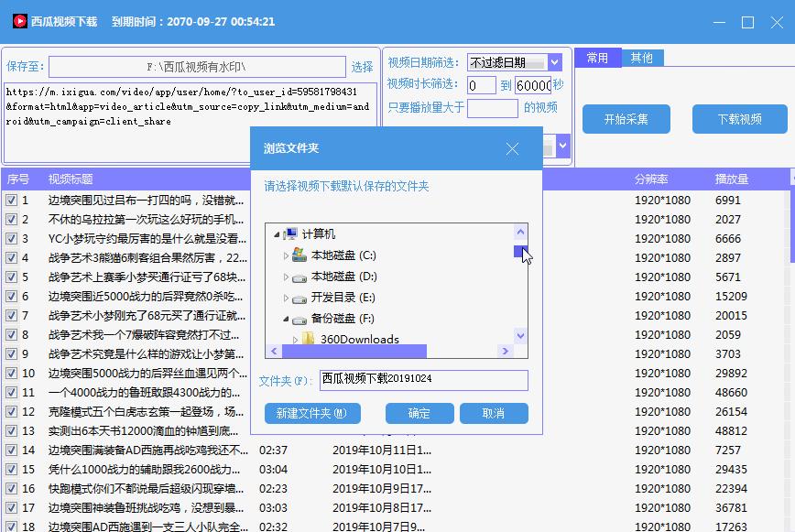Expand the 本地磁盘 (C:) tree node

(286, 255)
